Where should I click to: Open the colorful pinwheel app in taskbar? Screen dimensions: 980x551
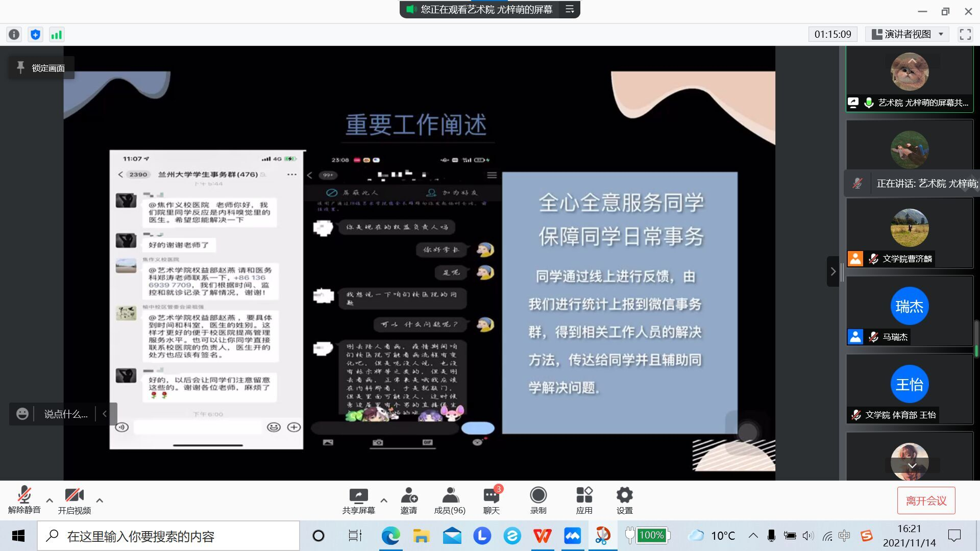(603, 536)
